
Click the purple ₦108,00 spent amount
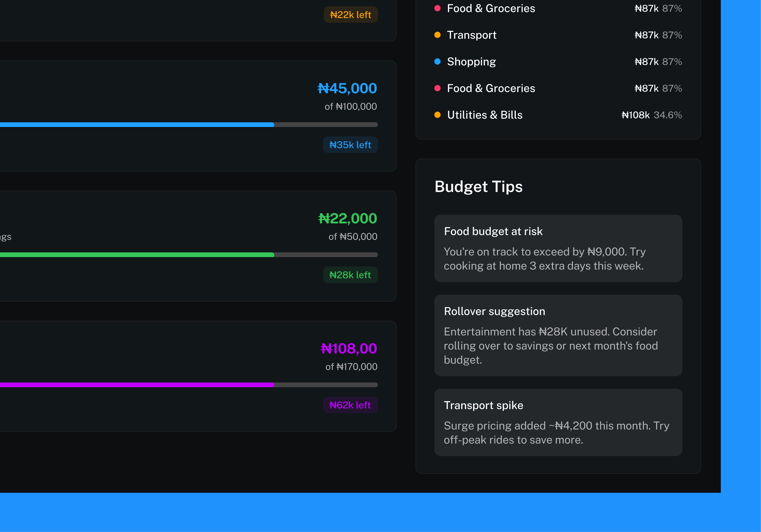(x=349, y=349)
